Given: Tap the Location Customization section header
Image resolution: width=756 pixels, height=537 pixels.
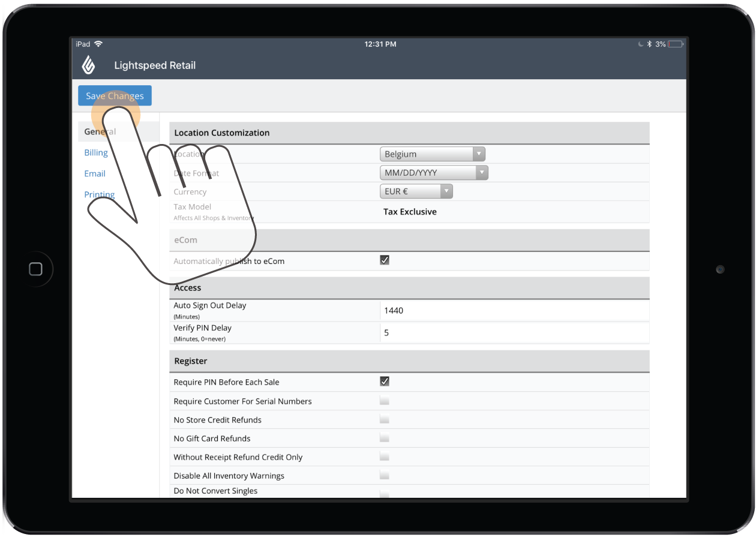Looking at the screenshot, I should pyautogui.click(x=409, y=133).
